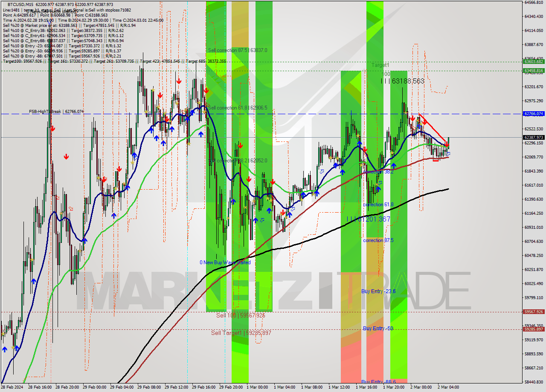Click the '28 Feb 2024' time axis label

point(12,387)
